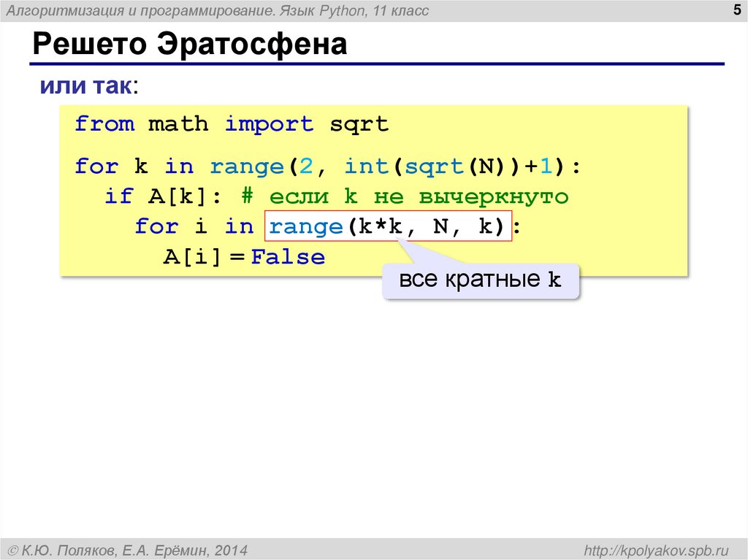The image size is (748, 560).
Task: Click the text или так:
Action: (x=88, y=85)
